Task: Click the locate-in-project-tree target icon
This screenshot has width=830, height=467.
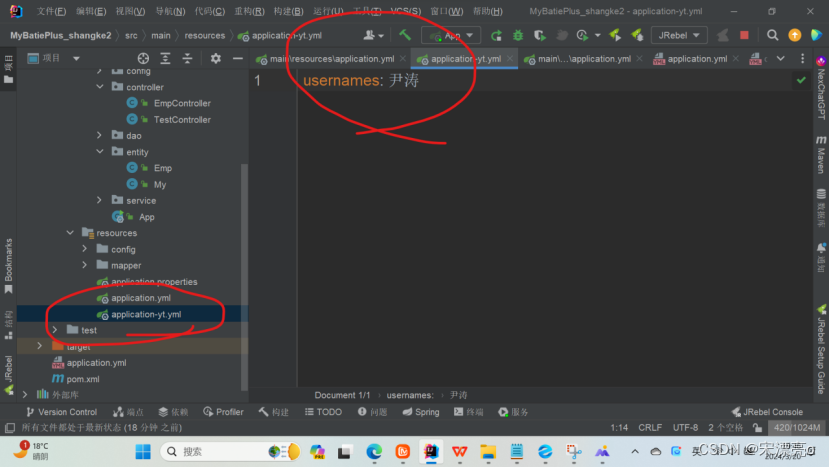Action: 143,59
